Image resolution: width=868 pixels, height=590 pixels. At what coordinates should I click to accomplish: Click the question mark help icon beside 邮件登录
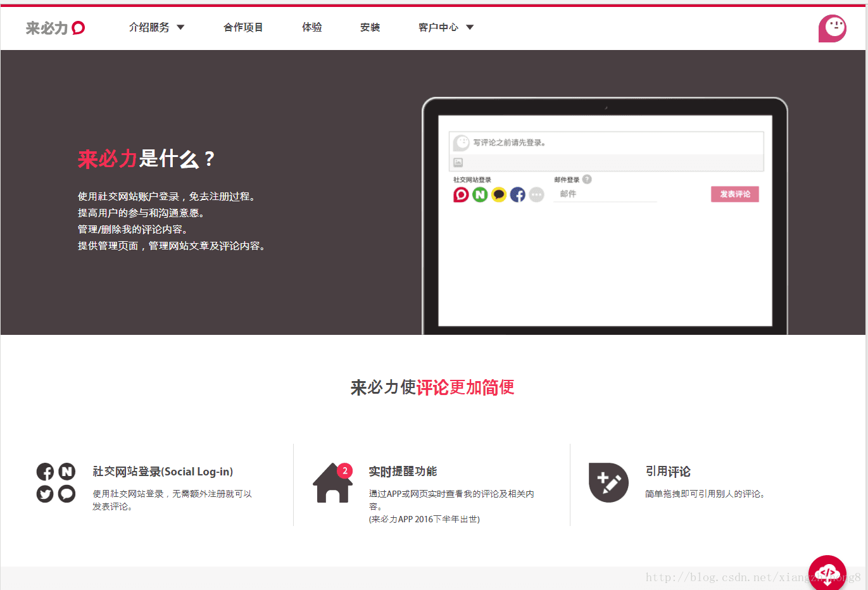click(587, 179)
